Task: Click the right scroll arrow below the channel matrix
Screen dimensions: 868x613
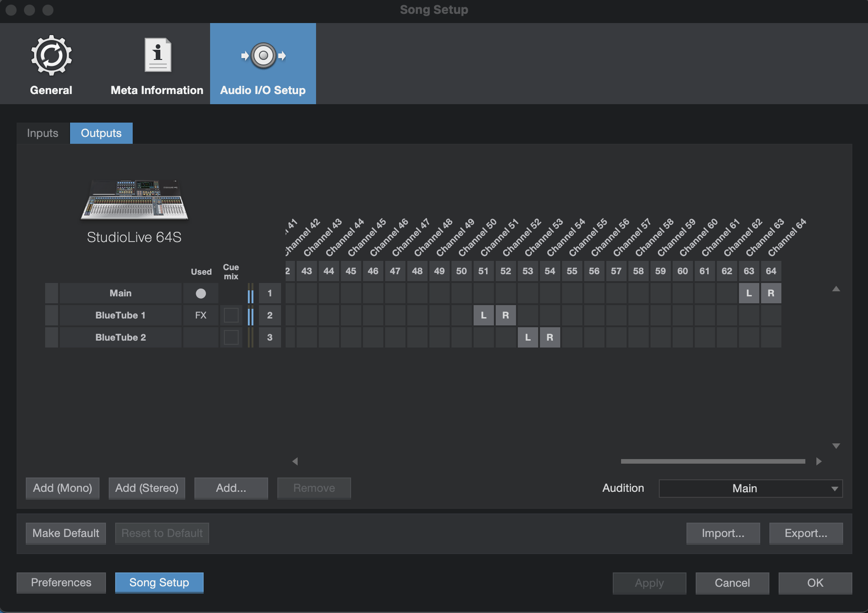Action: pos(819,461)
